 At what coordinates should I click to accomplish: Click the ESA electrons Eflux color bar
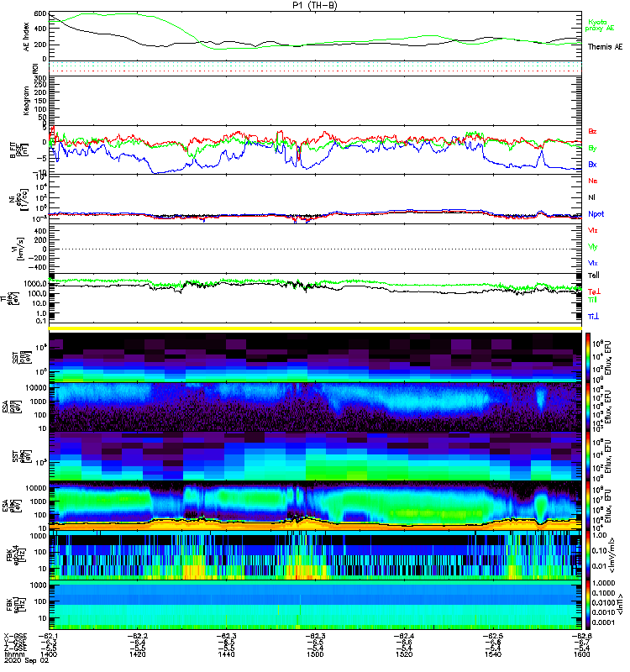click(588, 506)
